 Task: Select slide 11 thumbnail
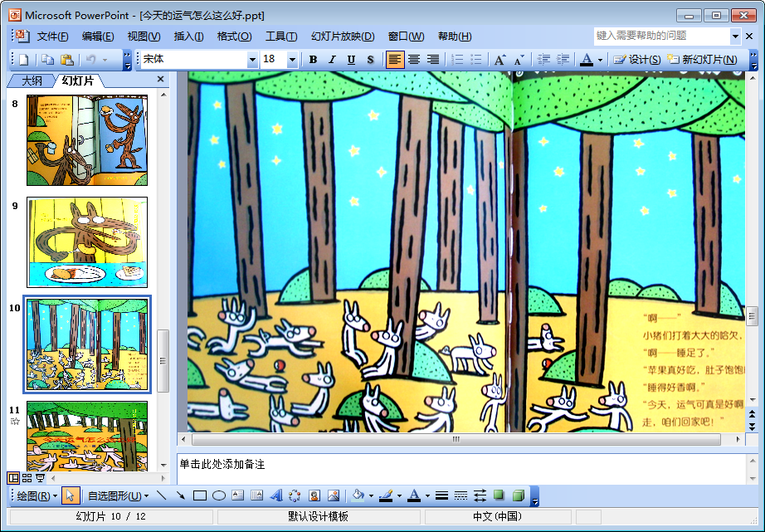87,436
